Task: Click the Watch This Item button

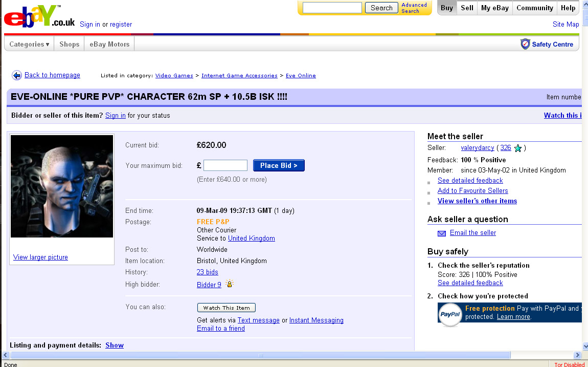Action: pos(227,308)
